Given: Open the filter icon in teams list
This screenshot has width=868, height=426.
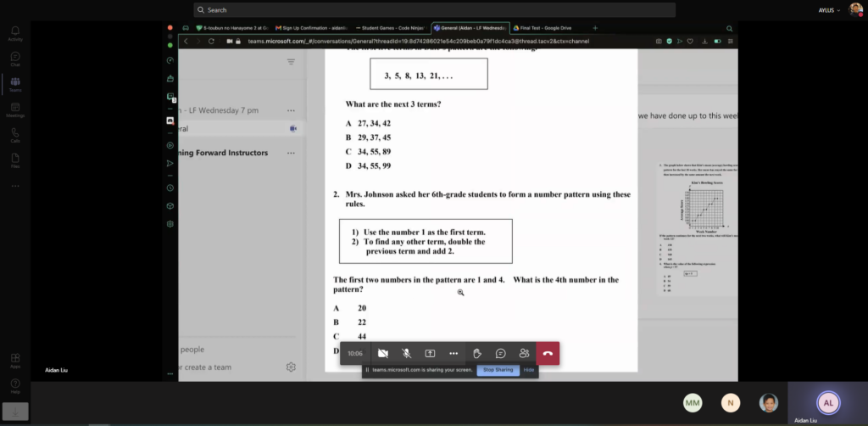Looking at the screenshot, I should 291,62.
